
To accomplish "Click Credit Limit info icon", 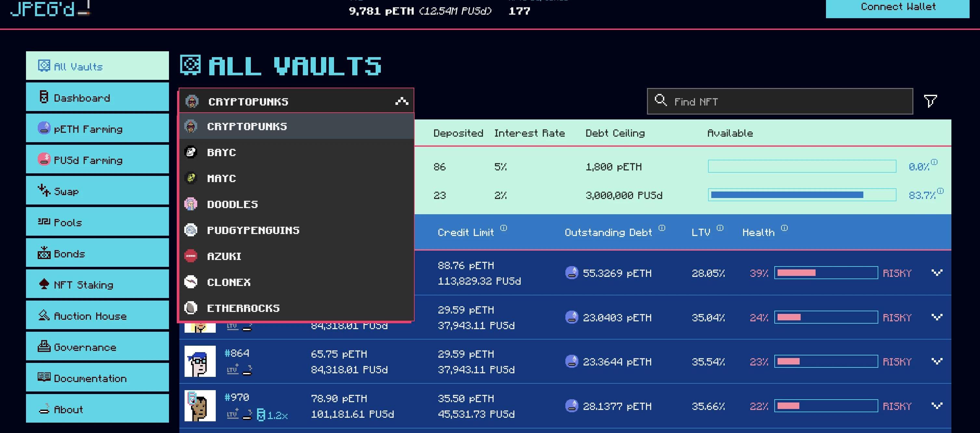I will (x=504, y=228).
